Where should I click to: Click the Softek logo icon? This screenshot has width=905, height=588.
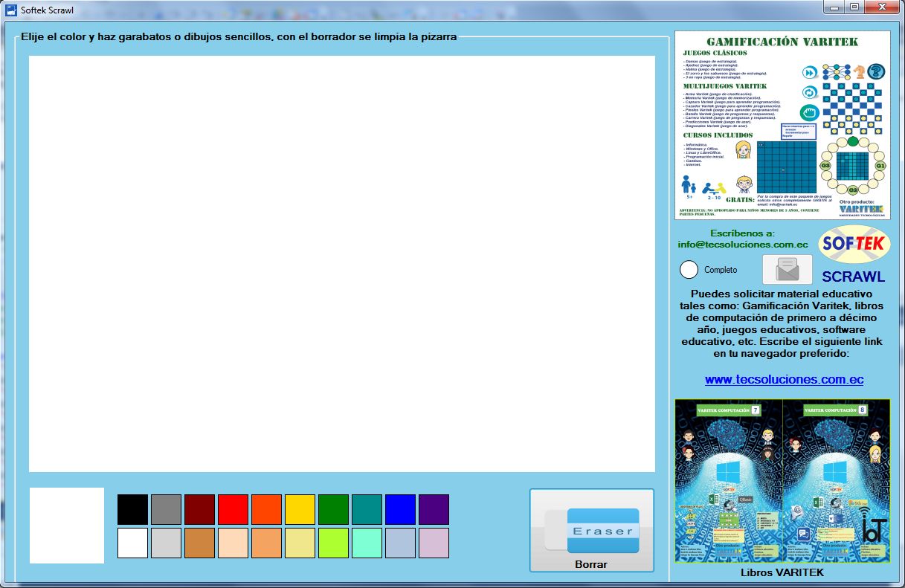tap(854, 245)
